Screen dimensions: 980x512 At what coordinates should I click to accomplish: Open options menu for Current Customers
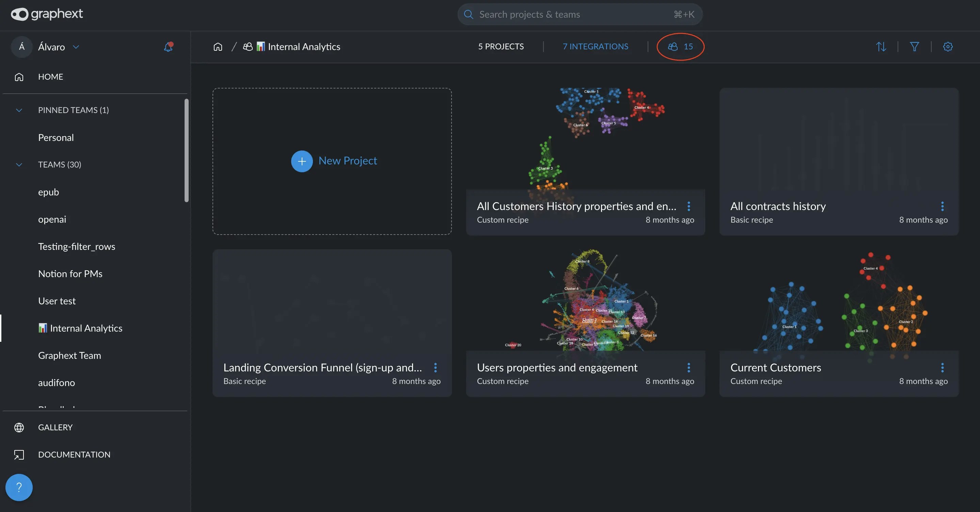[x=942, y=367]
